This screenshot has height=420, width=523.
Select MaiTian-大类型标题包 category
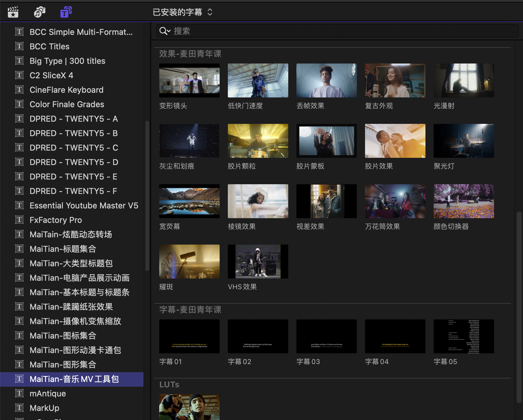click(72, 263)
